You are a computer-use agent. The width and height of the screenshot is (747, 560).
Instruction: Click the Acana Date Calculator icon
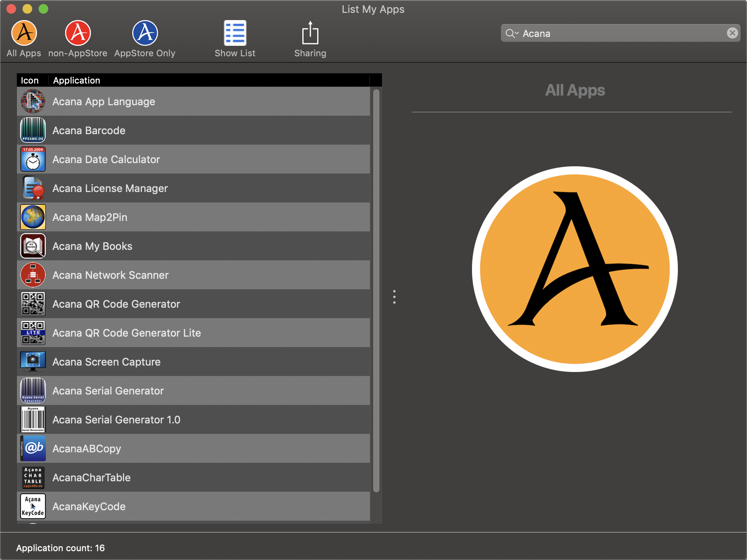point(33,159)
